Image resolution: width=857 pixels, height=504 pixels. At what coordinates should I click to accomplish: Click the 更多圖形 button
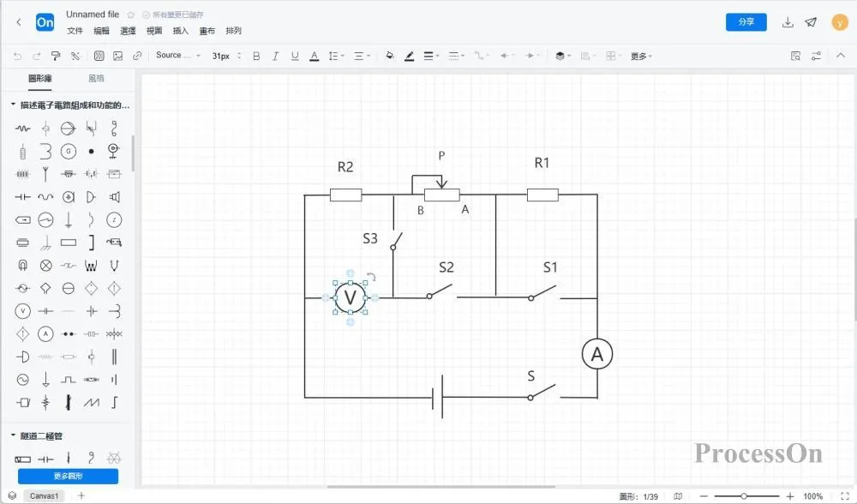tap(68, 476)
